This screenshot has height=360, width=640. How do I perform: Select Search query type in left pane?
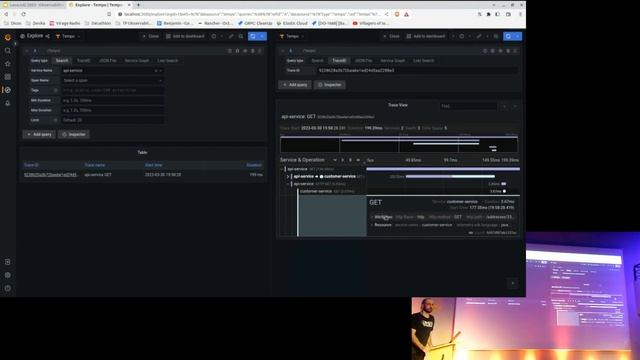point(62,60)
